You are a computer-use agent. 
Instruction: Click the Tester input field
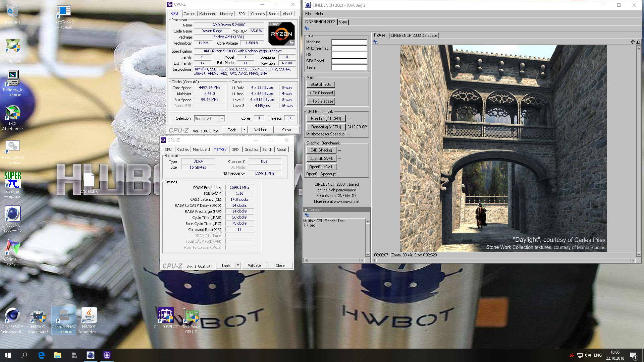tap(349, 68)
